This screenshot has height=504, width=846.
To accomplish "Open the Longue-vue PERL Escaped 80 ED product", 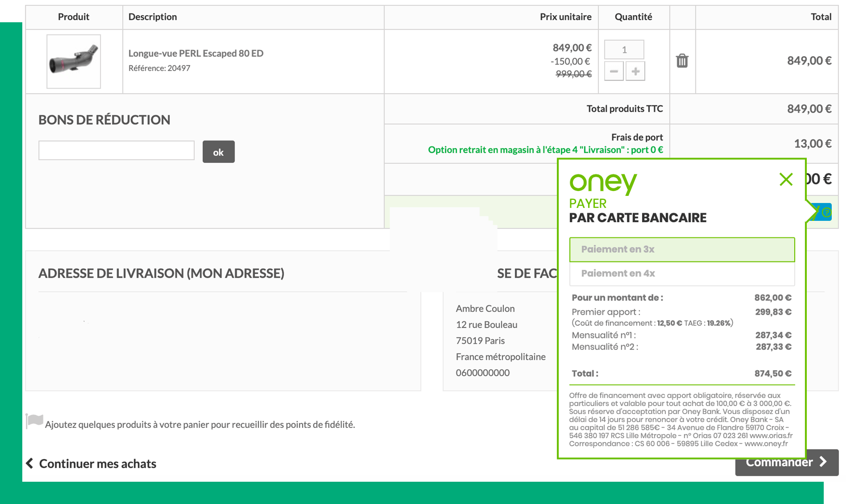I will (x=195, y=53).
